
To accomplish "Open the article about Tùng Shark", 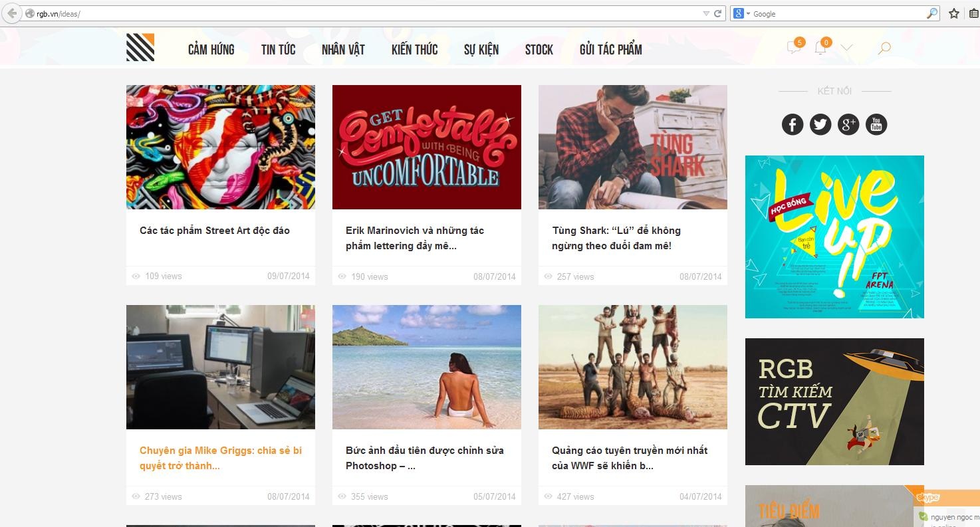I will point(616,237).
